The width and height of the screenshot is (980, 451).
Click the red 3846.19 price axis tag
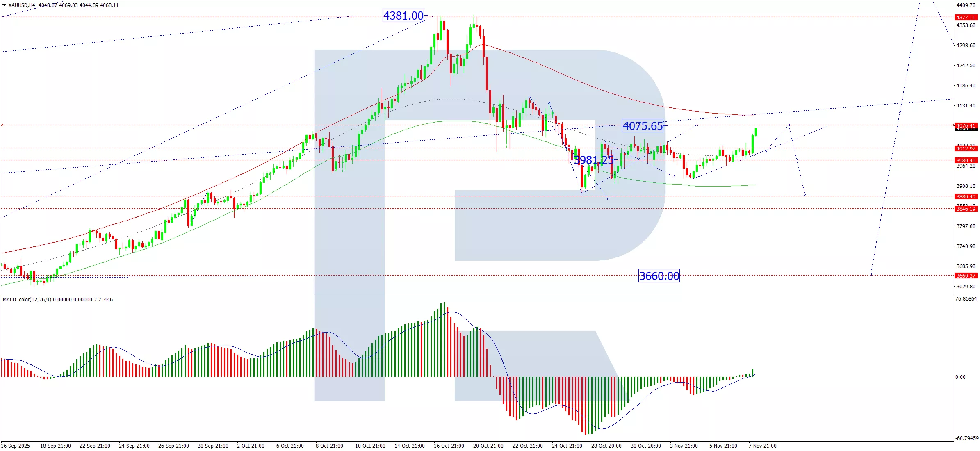pos(966,209)
